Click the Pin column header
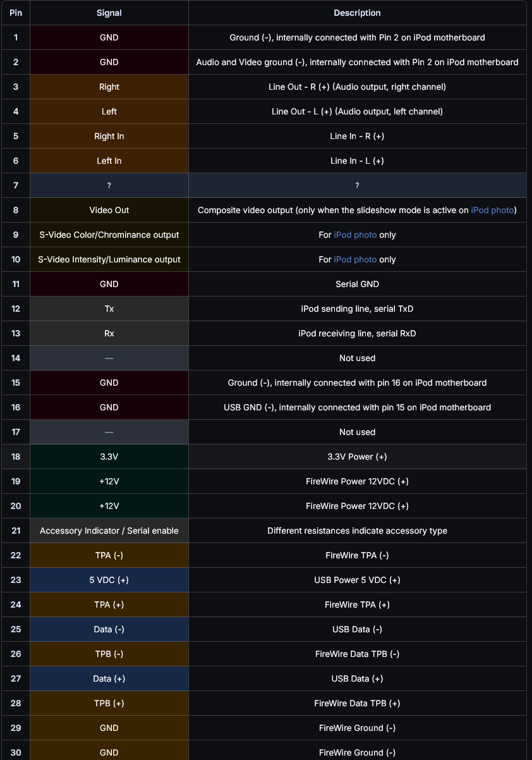The image size is (532, 760). click(x=16, y=13)
